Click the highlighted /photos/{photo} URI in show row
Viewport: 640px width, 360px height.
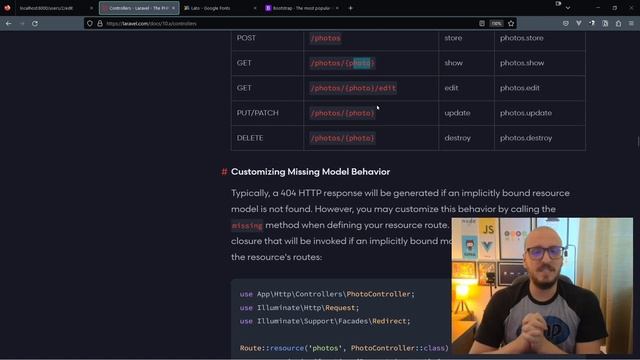[342, 63]
